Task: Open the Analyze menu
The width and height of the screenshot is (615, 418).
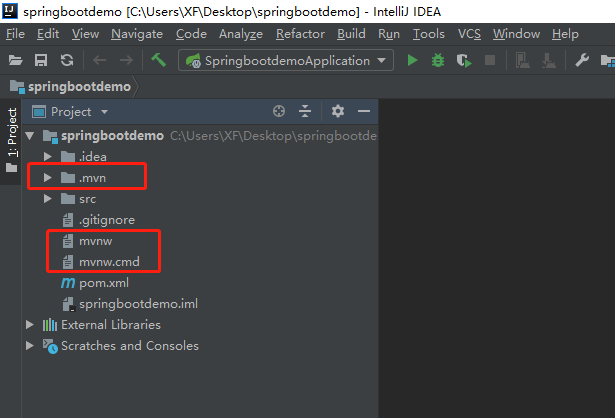Action: (x=241, y=34)
